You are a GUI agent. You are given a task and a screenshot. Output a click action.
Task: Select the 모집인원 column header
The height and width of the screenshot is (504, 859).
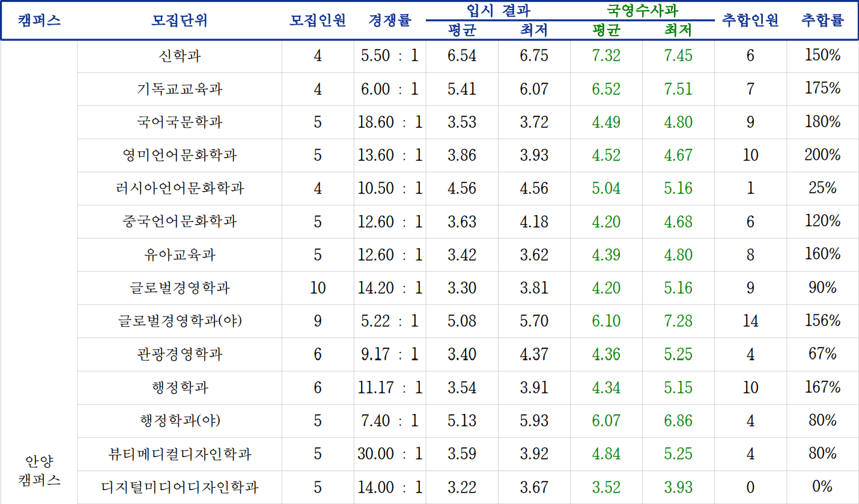318,20
